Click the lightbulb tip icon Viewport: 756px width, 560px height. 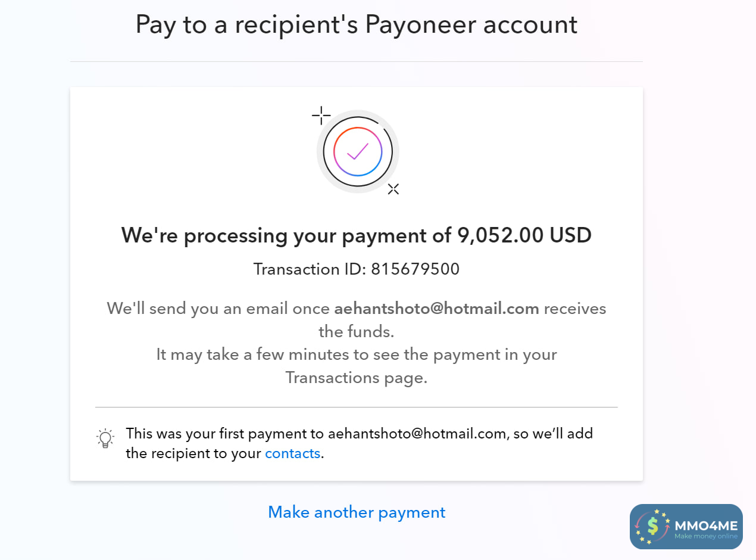coord(105,438)
